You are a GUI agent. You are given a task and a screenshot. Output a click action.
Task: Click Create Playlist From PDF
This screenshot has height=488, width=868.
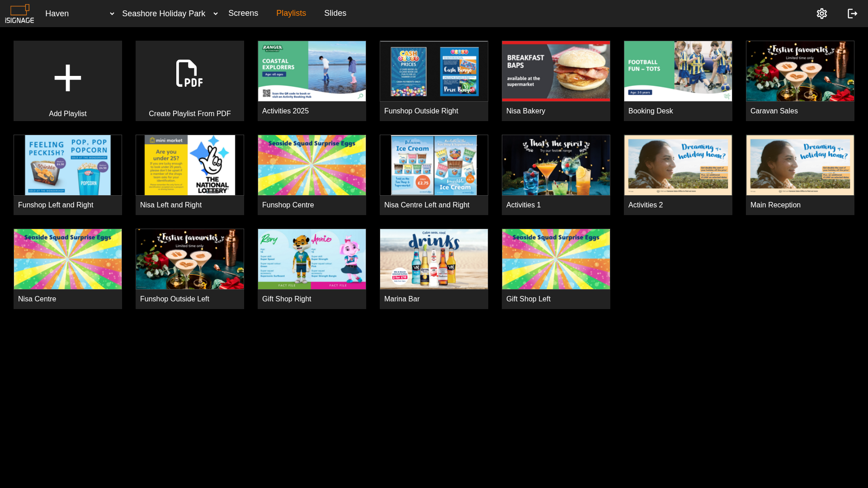click(189, 80)
